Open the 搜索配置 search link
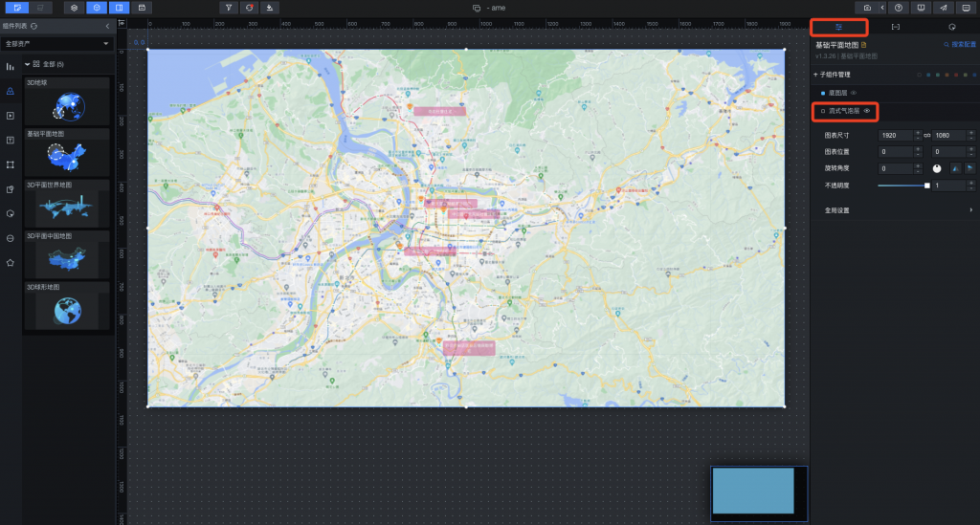The image size is (980, 525). coord(960,44)
